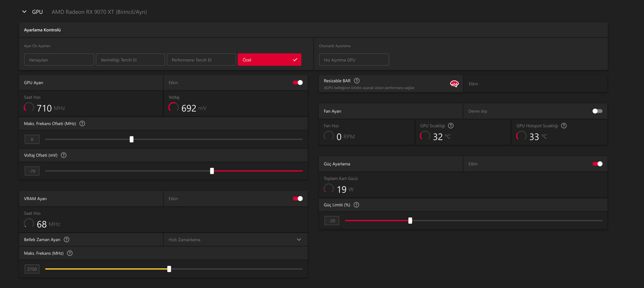The height and width of the screenshot is (288, 644).
Task: Toggle the GPU Ayarı switch
Action: coord(298,83)
